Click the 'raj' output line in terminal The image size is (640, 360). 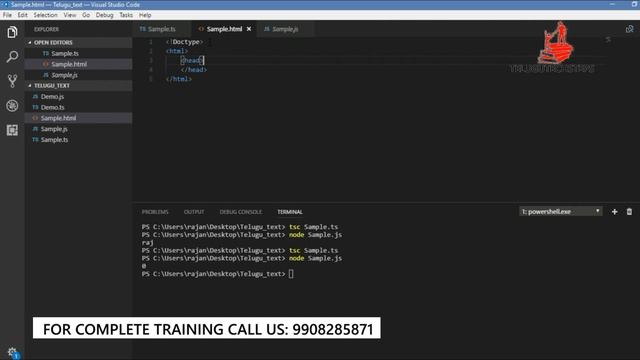(x=148, y=242)
